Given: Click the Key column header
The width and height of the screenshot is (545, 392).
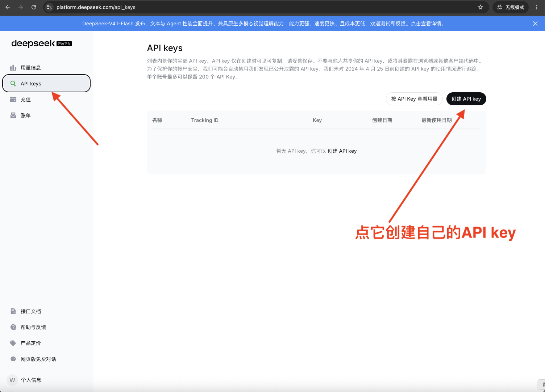Looking at the screenshot, I should [317, 120].
